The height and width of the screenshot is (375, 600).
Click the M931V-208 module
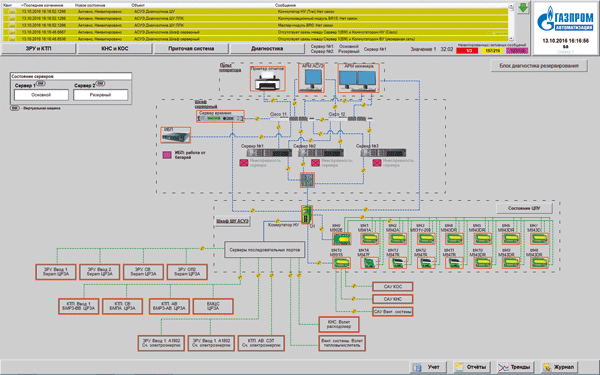426,239
